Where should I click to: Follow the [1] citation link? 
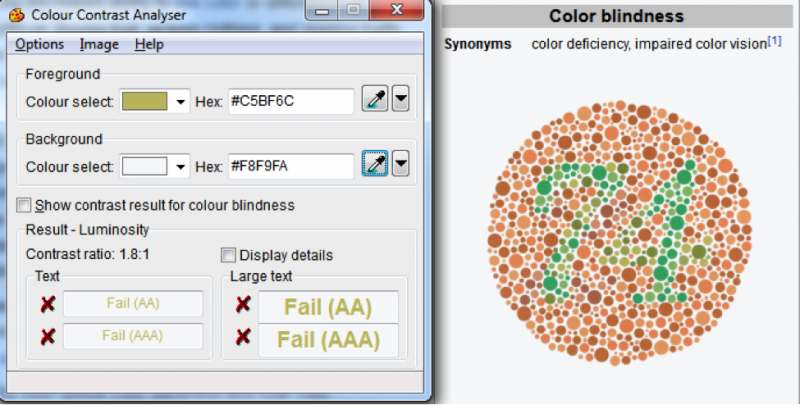click(x=774, y=41)
